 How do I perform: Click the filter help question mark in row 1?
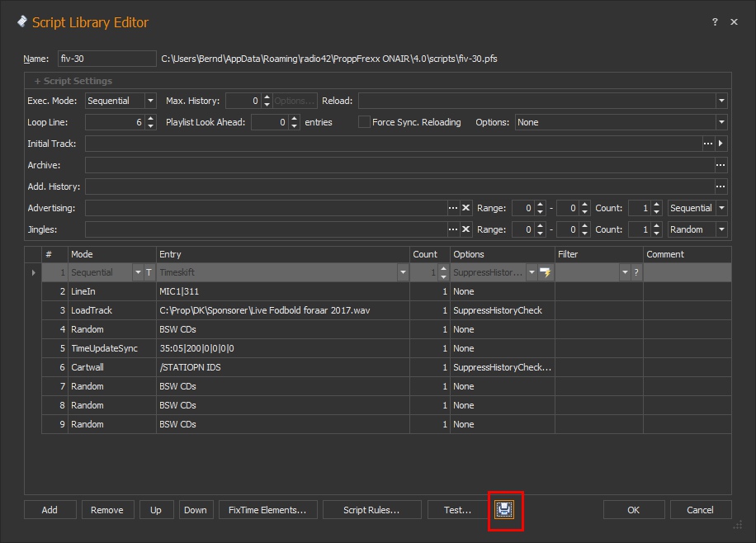[x=636, y=272]
